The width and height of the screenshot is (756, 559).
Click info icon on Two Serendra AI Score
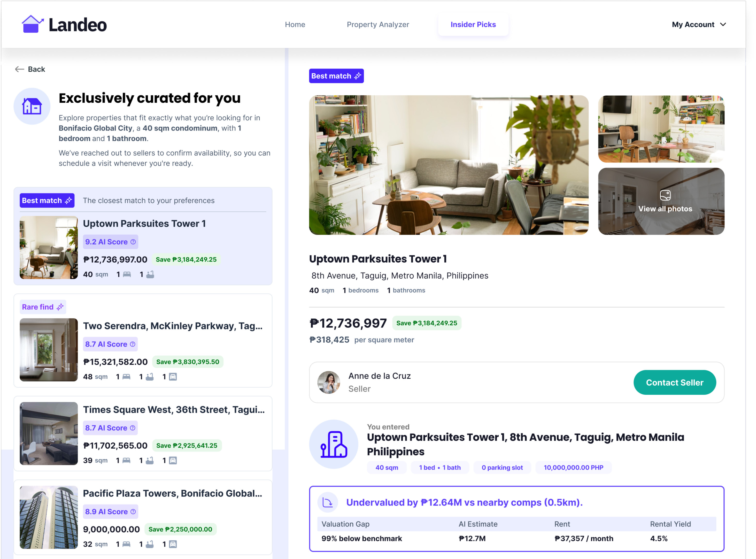(x=133, y=344)
